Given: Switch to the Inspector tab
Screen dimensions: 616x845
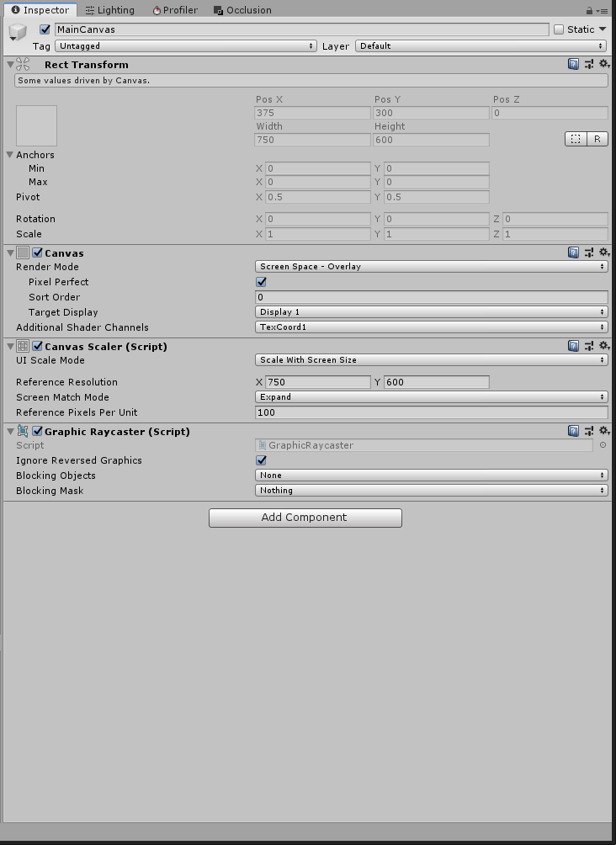Looking at the screenshot, I should (40, 10).
